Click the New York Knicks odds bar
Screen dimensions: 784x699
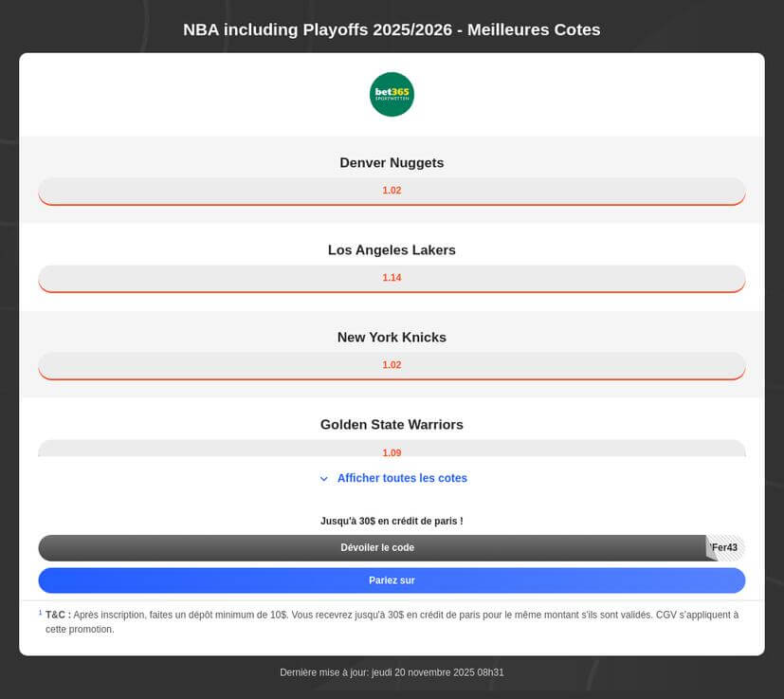click(x=392, y=365)
